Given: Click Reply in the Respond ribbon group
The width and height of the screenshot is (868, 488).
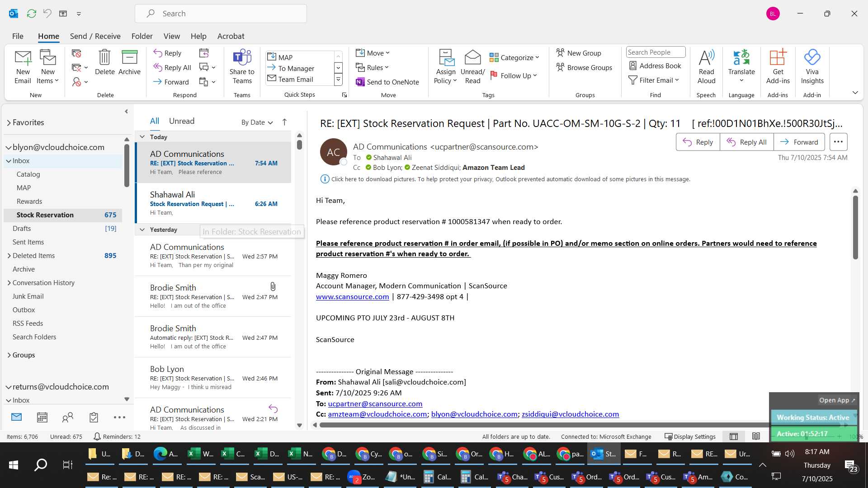Looking at the screenshot, I should tap(167, 53).
